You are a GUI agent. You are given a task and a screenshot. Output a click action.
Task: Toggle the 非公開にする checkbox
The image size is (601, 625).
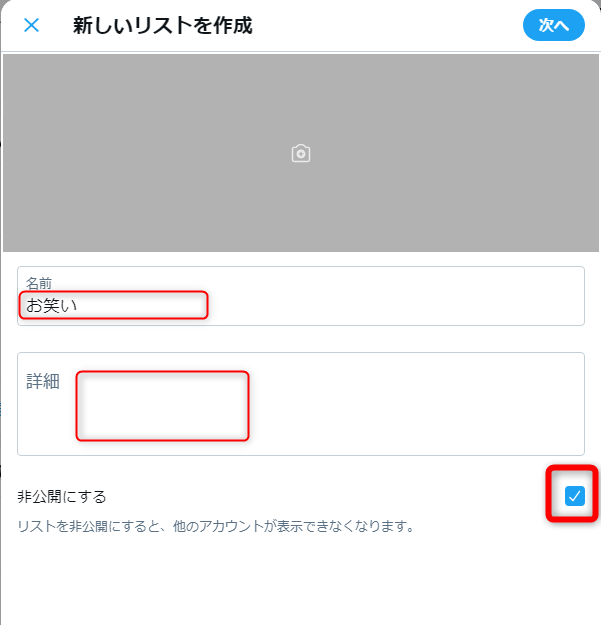pos(575,496)
